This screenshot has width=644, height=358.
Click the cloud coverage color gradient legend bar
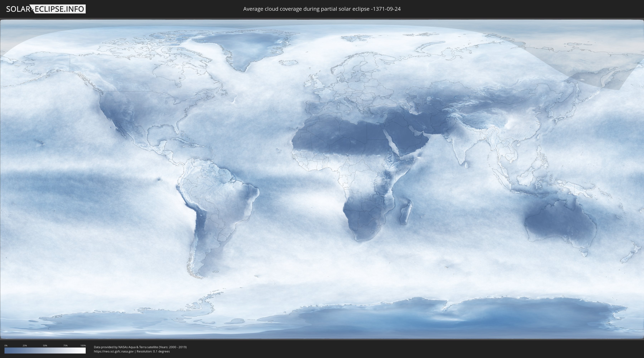click(45, 350)
